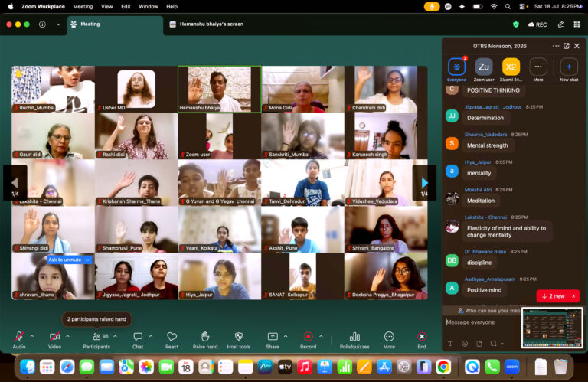Click Who can see your messages
Screen dimensions: 588x382
tap(488, 311)
